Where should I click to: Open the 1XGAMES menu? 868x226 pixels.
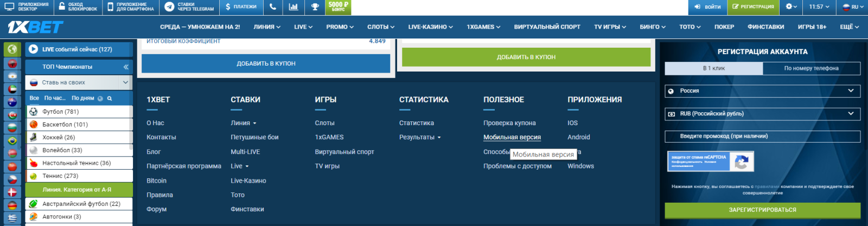[483, 27]
